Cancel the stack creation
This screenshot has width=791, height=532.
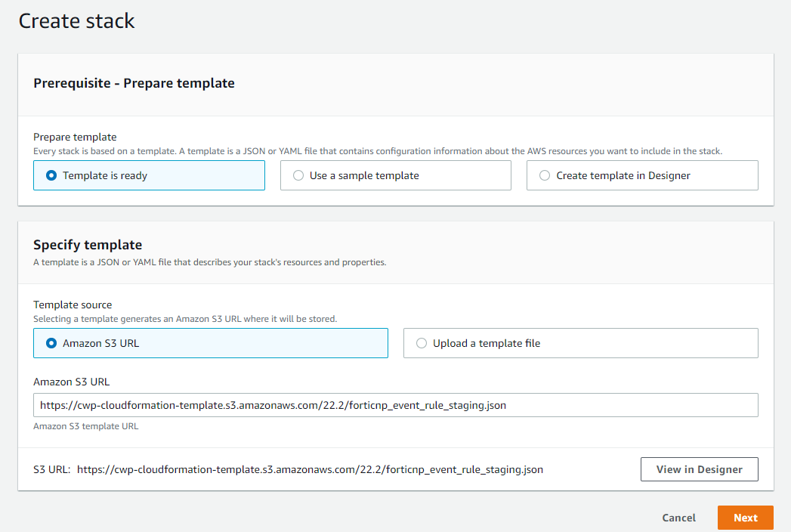coord(678,518)
